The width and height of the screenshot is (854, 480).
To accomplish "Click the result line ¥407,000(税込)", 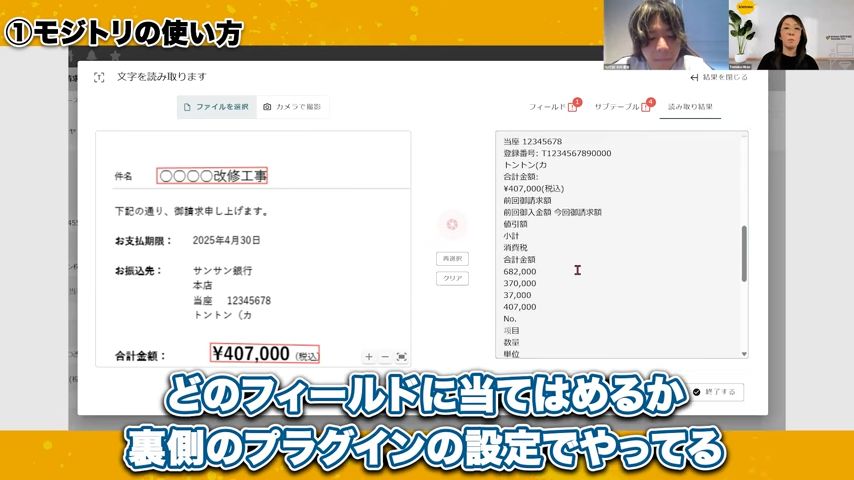I will coord(534,189).
